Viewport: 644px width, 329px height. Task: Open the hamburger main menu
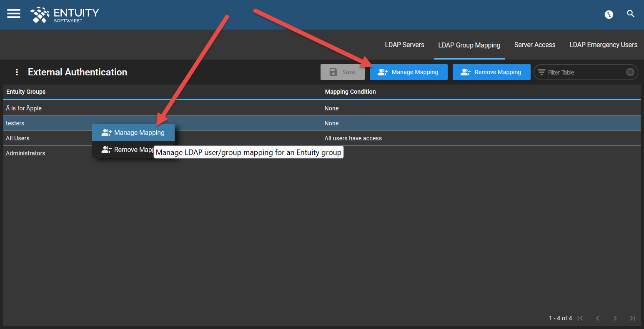(x=14, y=14)
